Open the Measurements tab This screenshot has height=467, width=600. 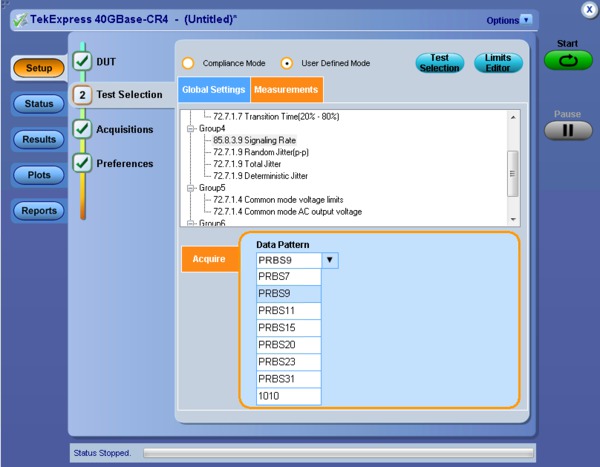click(x=286, y=90)
